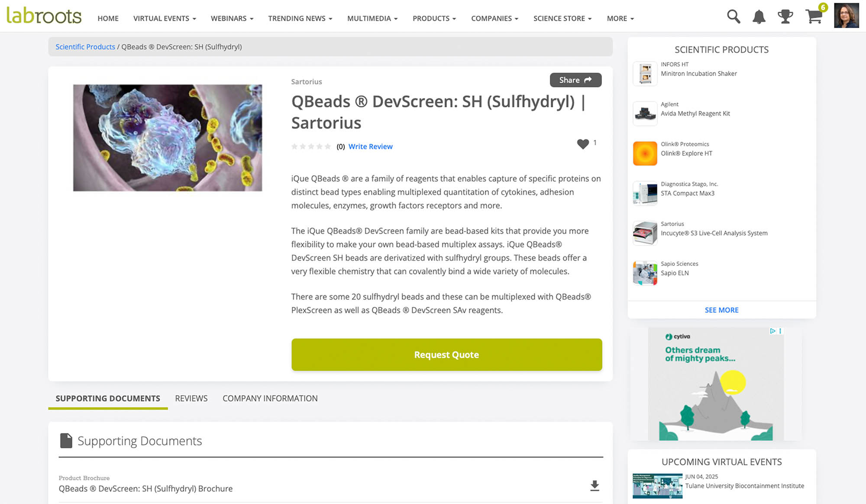Click the Share button
The width and height of the screenshot is (866, 504).
tap(575, 80)
